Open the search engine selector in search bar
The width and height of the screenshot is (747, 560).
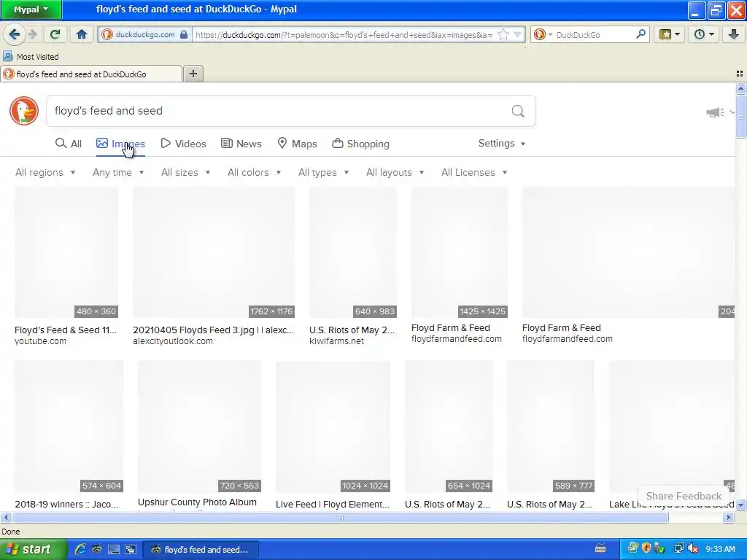point(543,35)
